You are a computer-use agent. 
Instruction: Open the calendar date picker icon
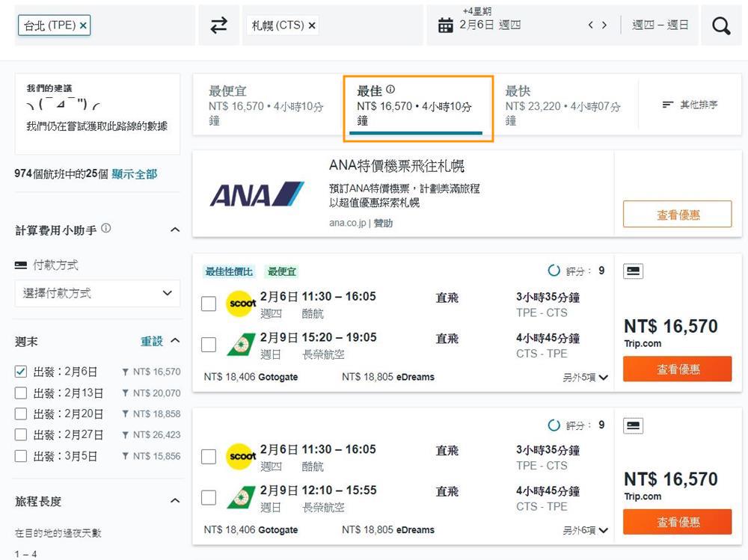coord(446,25)
